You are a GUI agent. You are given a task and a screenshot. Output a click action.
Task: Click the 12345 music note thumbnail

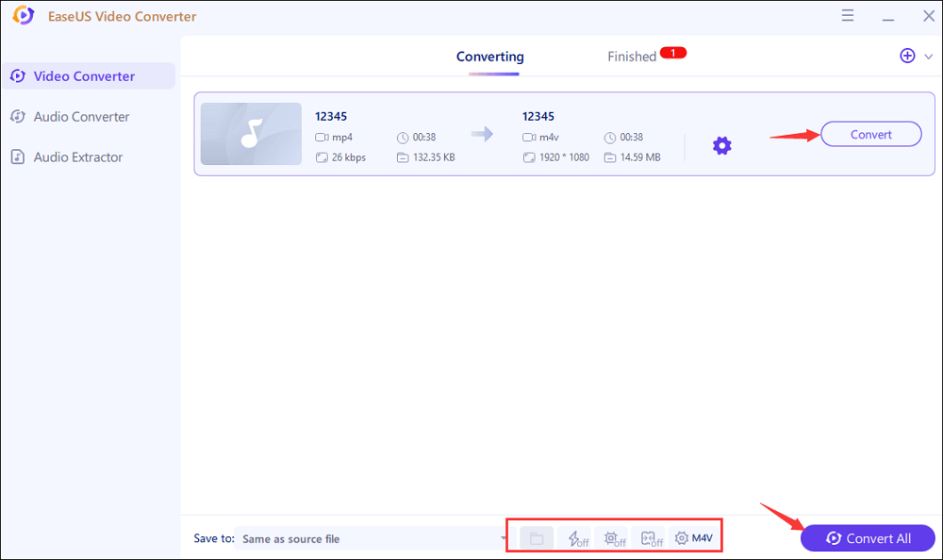pyautogui.click(x=251, y=134)
